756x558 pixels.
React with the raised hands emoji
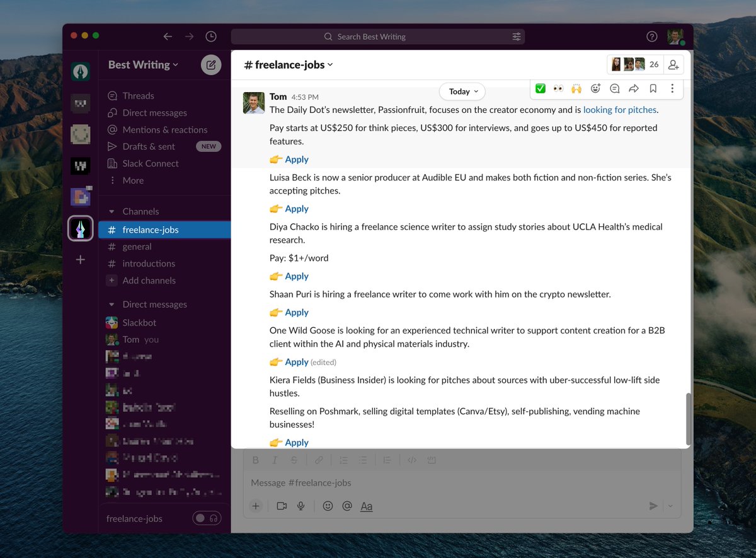point(576,89)
